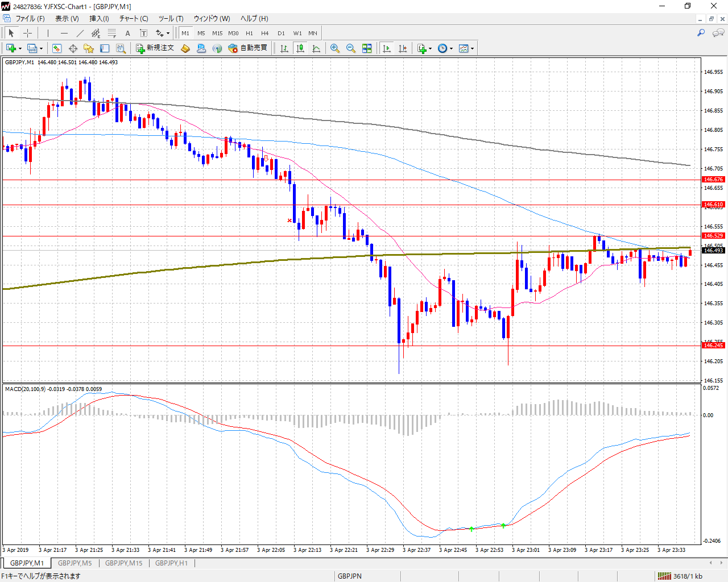Image resolution: width=728 pixels, height=582 pixels.
Task: Open the Navigator panel with star-folder icon
Action: point(89,48)
